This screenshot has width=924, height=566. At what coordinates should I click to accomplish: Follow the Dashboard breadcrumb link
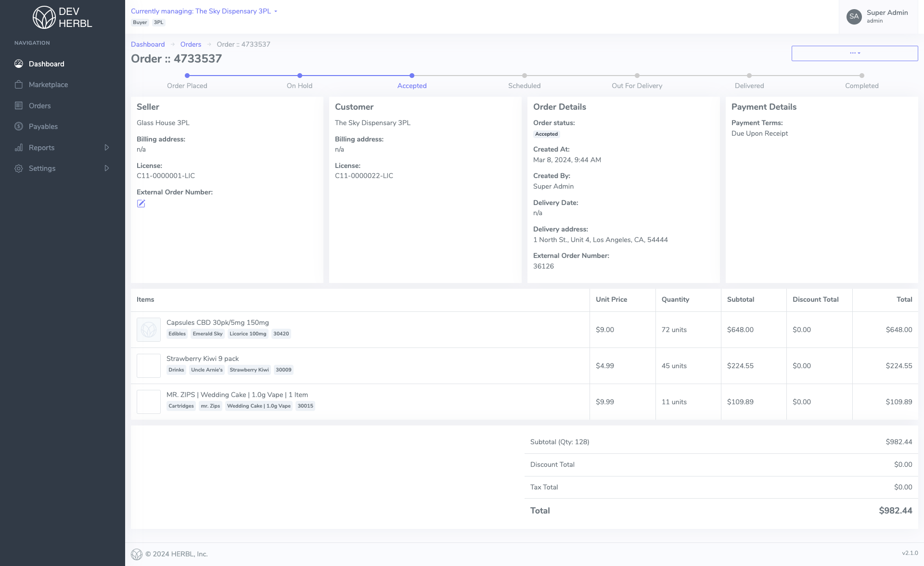148,44
